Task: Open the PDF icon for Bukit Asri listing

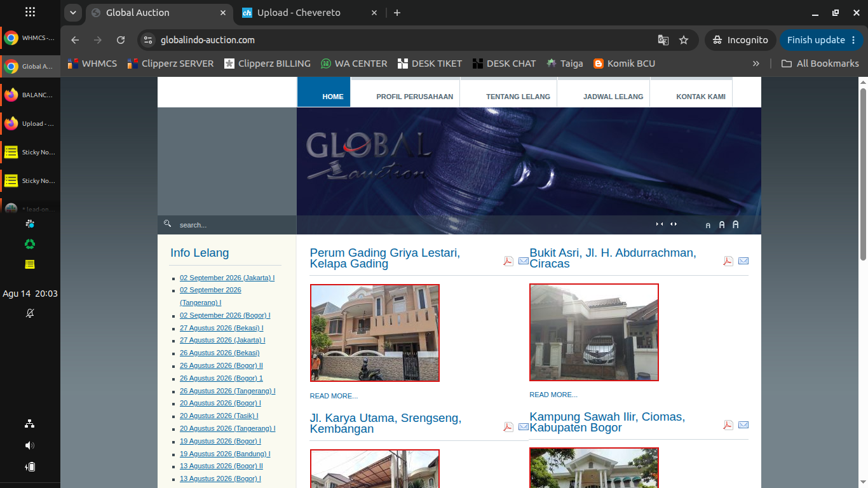Action: point(728,261)
